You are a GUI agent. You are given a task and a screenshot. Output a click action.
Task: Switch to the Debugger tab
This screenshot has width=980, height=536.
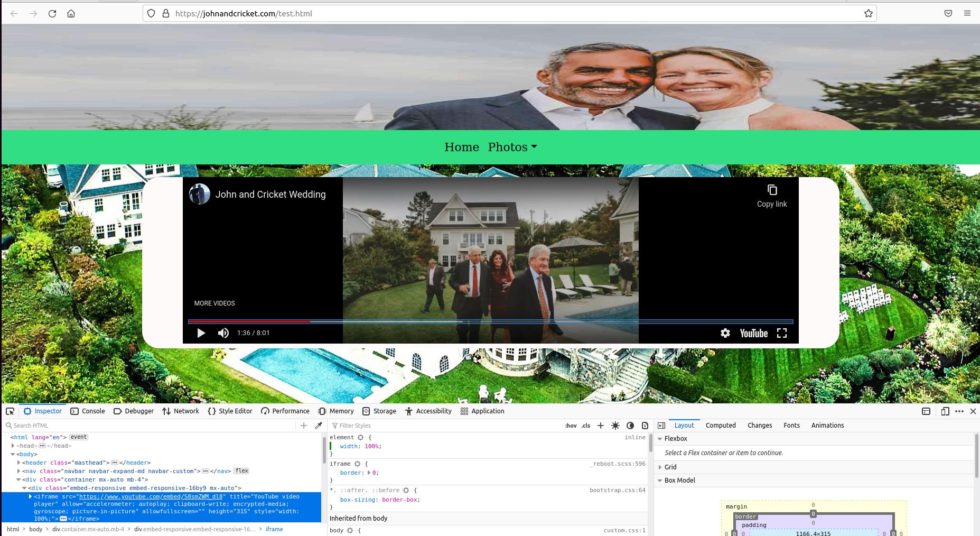click(x=133, y=411)
